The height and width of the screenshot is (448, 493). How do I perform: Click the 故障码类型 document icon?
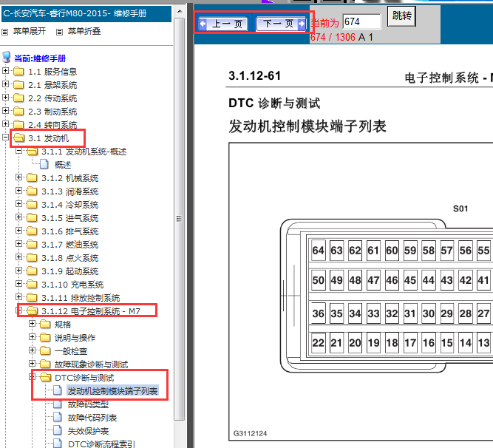point(58,404)
